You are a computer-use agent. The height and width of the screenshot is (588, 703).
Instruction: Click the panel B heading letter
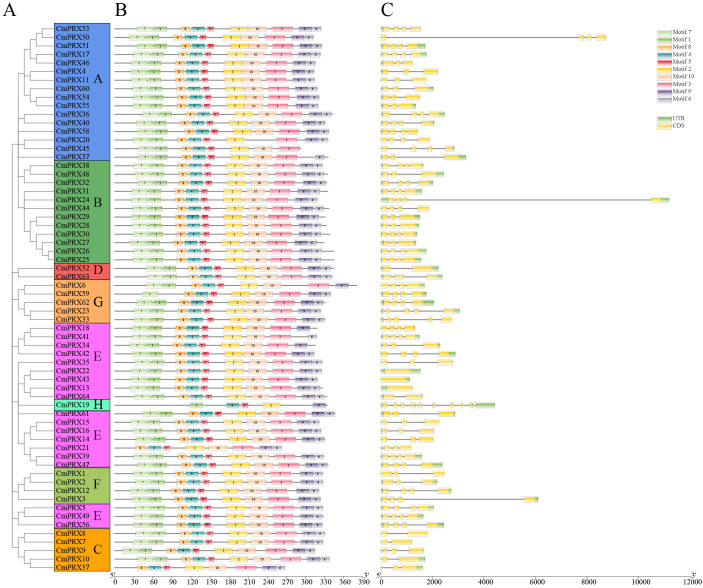click(121, 10)
